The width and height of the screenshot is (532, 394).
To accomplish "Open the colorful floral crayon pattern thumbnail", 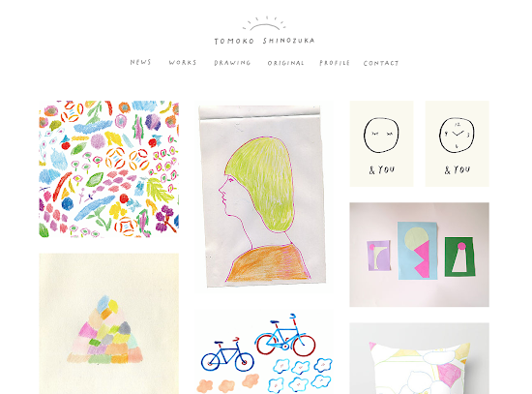I will tap(109, 168).
